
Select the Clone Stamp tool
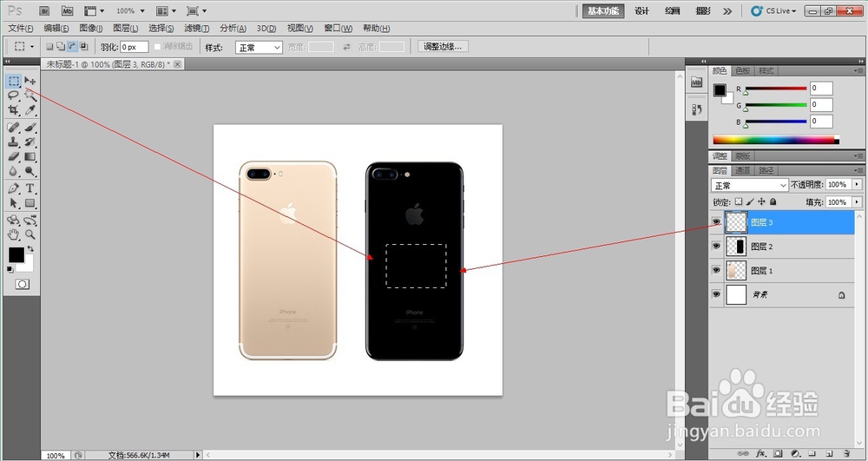14,142
